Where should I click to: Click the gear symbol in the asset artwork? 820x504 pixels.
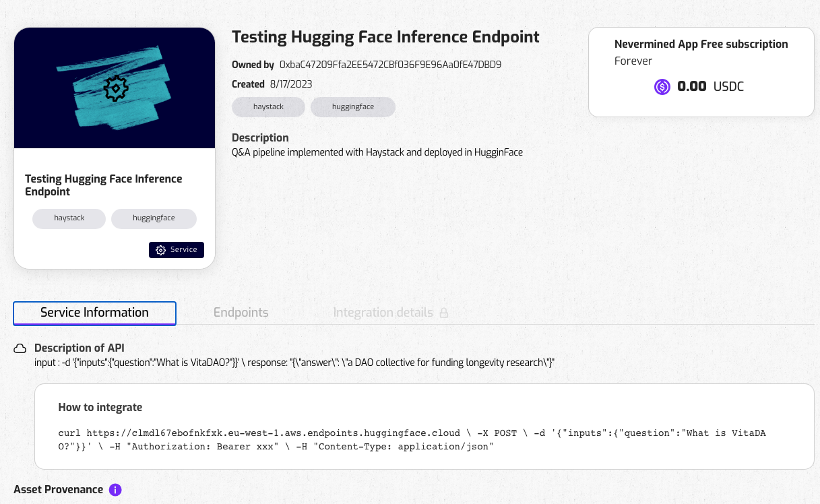click(x=115, y=88)
